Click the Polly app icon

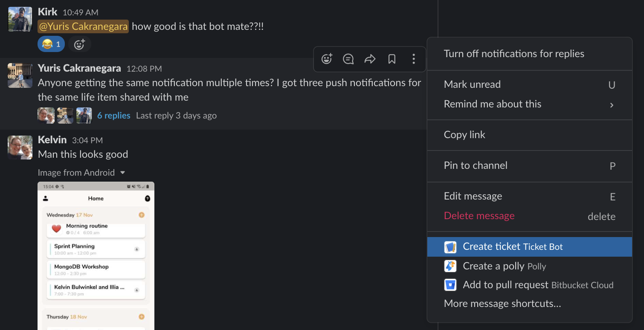tap(450, 266)
